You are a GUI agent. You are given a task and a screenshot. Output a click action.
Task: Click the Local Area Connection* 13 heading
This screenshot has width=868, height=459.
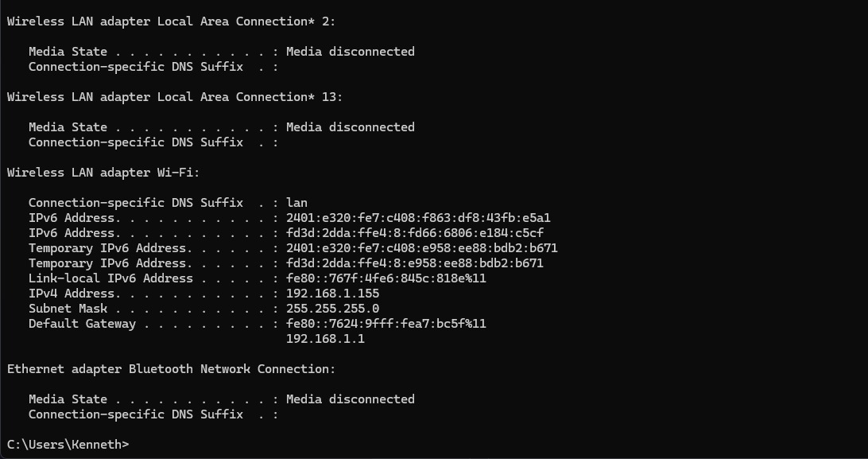point(175,97)
